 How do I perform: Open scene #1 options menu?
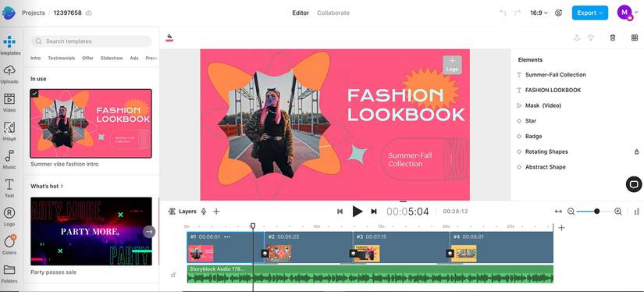(227, 237)
